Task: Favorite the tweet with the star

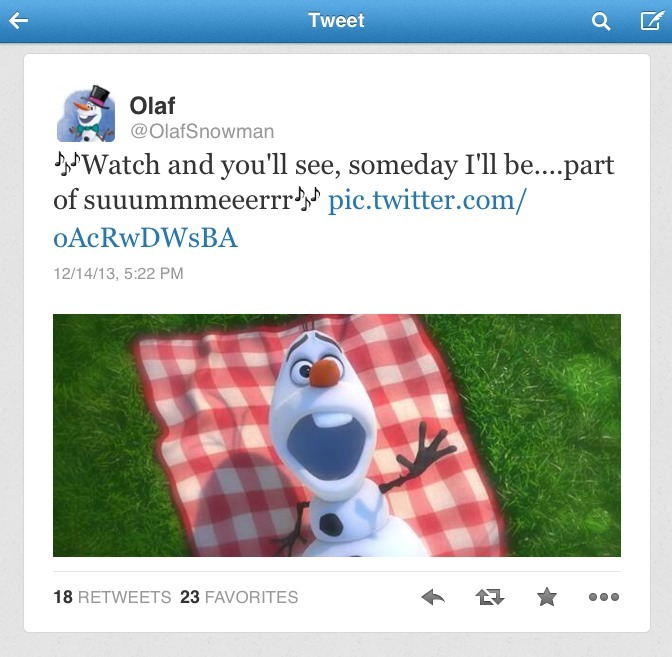Action: (547, 597)
